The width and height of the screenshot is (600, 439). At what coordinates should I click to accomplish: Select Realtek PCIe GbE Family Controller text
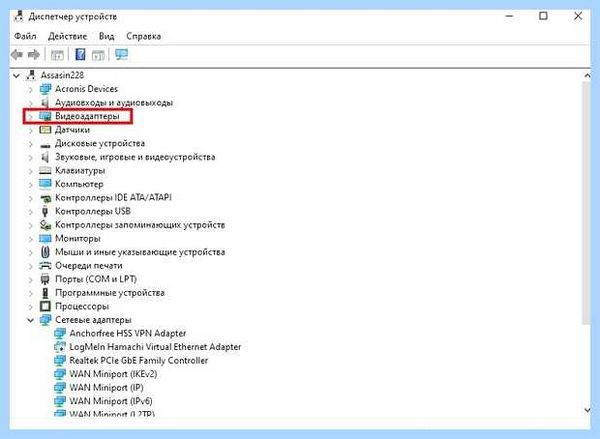point(139,361)
